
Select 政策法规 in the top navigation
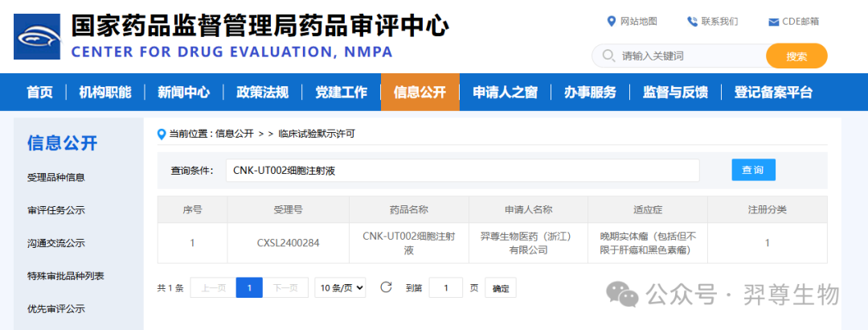[x=262, y=92]
